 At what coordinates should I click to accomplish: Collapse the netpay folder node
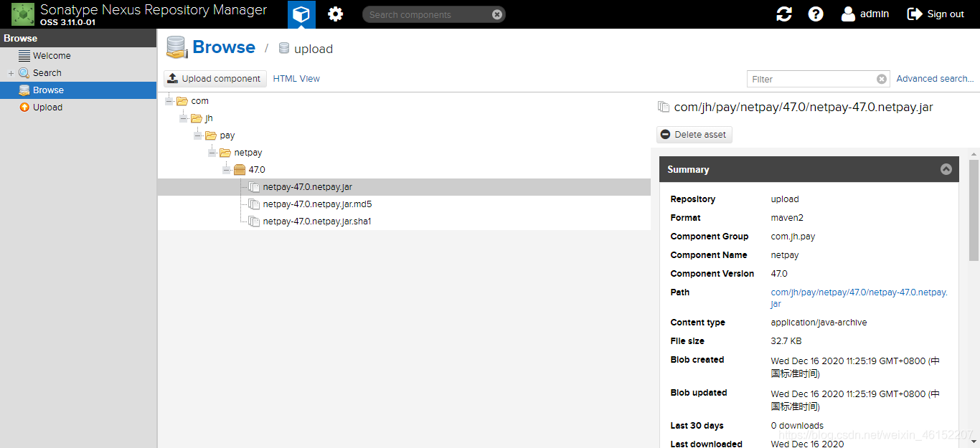tap(212, 153)
